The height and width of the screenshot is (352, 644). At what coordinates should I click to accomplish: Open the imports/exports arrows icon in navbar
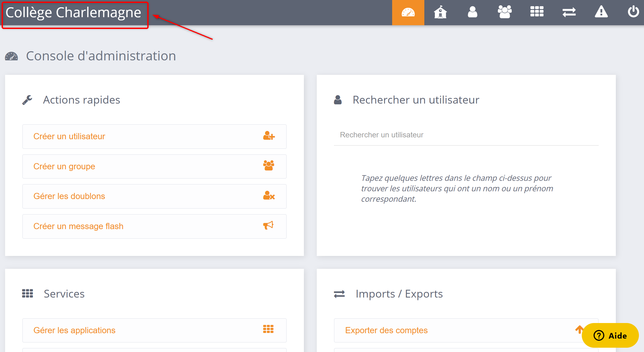tap(569, 12)
